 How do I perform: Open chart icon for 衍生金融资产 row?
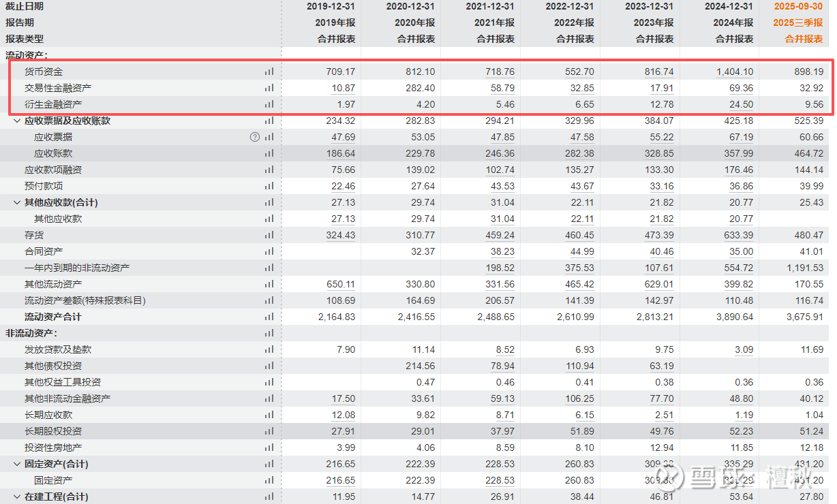click(x=269, y=104)
